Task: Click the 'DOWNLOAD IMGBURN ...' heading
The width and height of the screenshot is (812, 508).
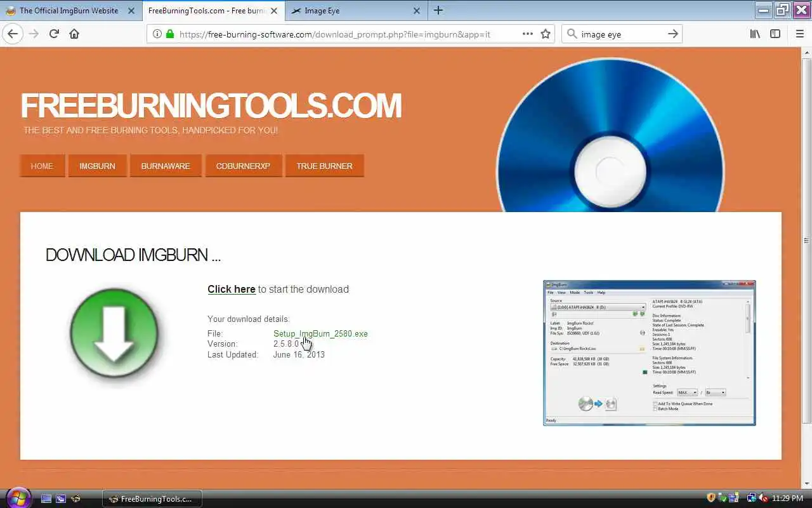Action: pos(133,255)
